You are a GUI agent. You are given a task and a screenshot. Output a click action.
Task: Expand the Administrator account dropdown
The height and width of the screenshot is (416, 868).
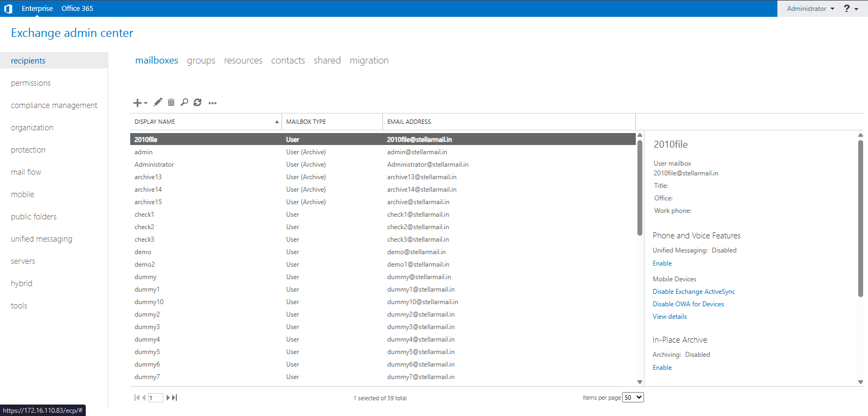(810, 9)
